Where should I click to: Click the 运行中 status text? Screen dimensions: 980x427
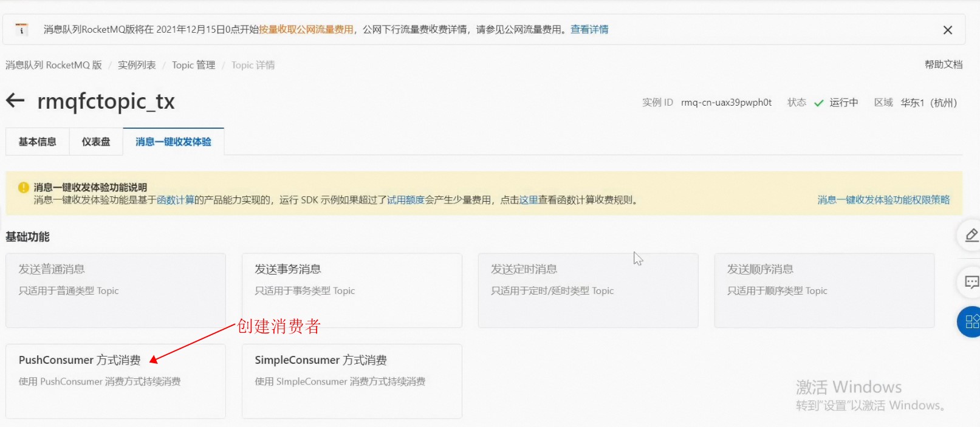click(844, 103)
